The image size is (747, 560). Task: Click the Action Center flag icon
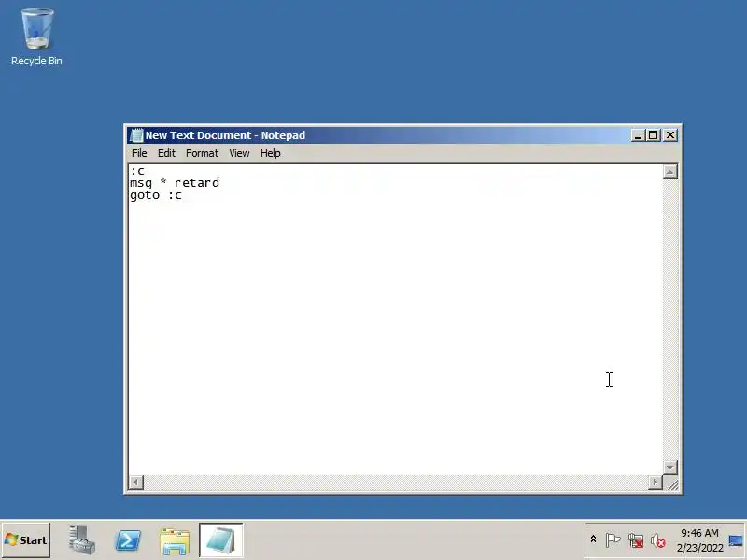click(613, 540)
